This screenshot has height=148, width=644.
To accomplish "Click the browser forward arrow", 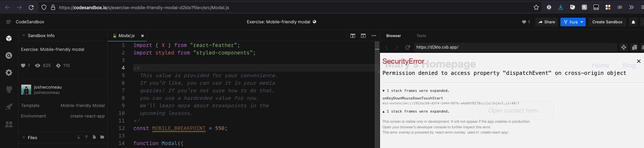I will tap(19, 7).
